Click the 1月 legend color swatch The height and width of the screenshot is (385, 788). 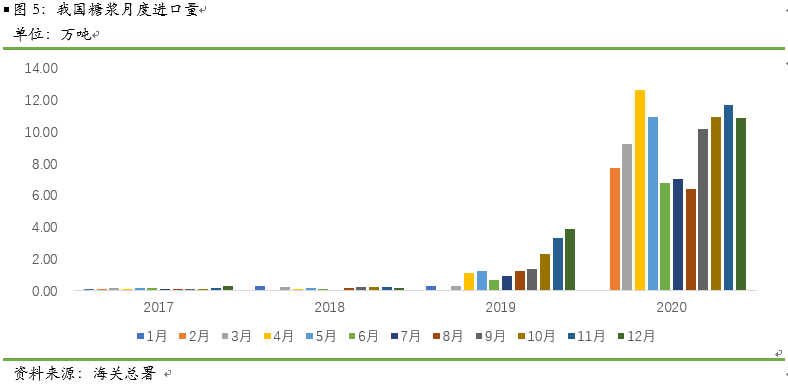(x=140, y=336)
